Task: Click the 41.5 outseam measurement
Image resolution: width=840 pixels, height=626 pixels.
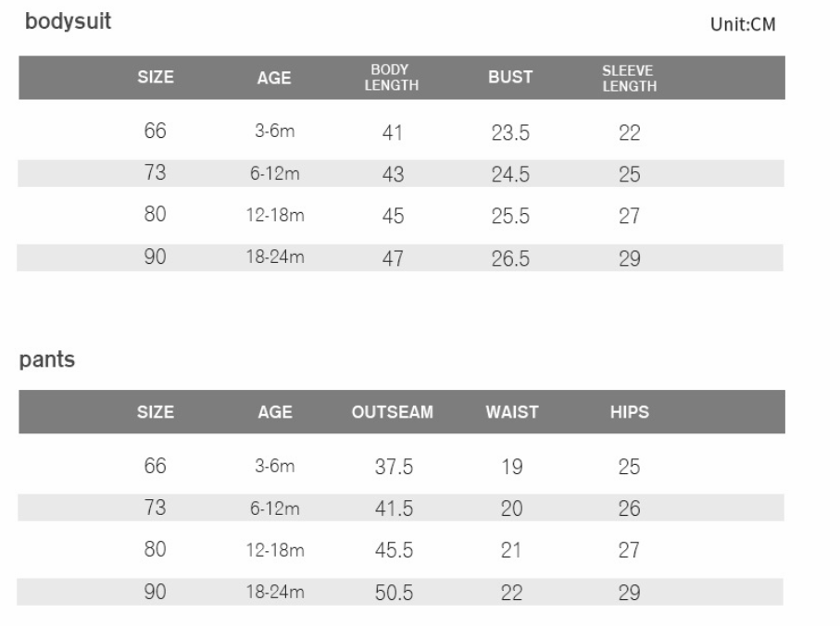Action: 394,509
